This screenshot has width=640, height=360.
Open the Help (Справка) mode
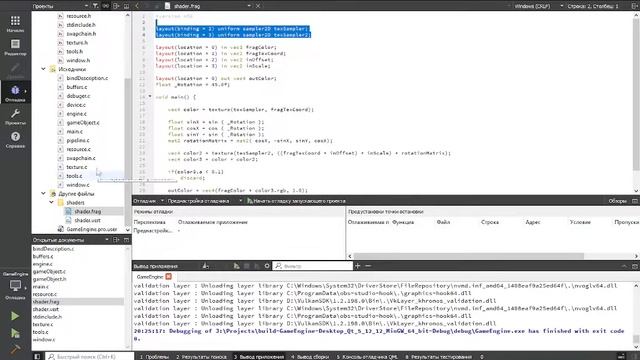click(x=15, y=140)
